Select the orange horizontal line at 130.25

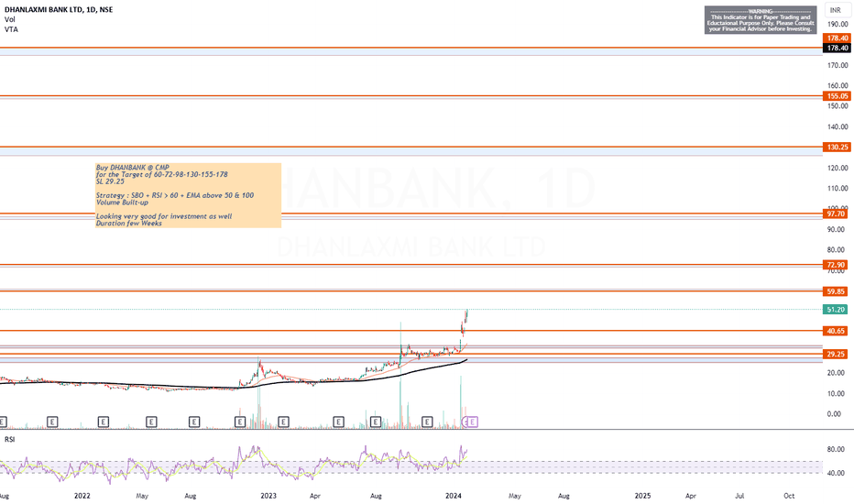[411, 147]
